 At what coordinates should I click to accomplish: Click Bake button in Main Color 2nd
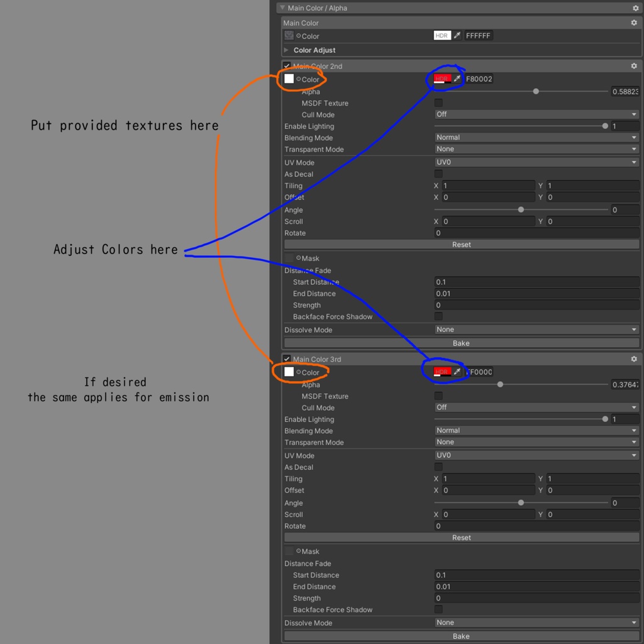pos(462,343)
